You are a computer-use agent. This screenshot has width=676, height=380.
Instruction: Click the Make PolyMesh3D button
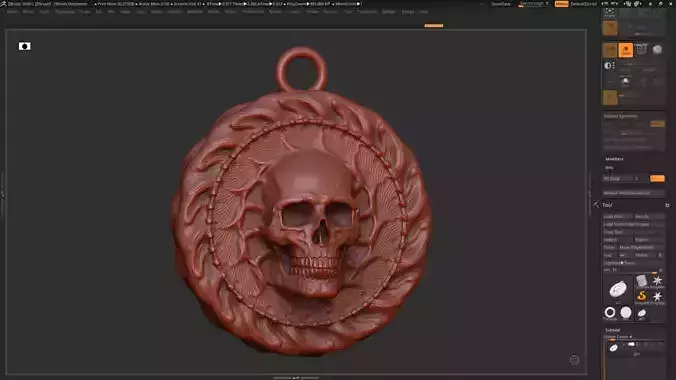pos(641,248)
